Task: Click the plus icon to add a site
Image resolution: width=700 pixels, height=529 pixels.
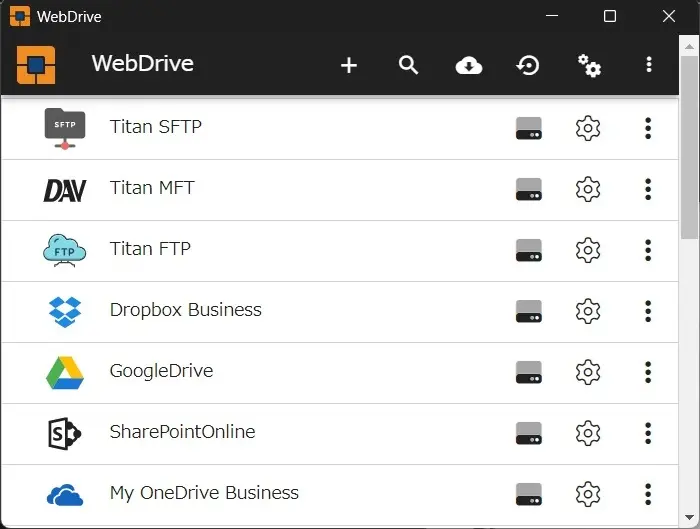Action: click(348, 65)
